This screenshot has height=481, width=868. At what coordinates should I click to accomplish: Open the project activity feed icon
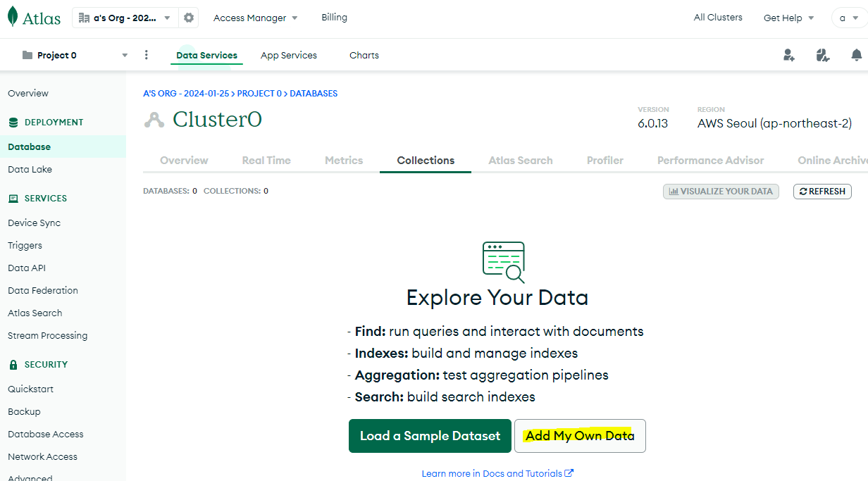pos(823,55)
